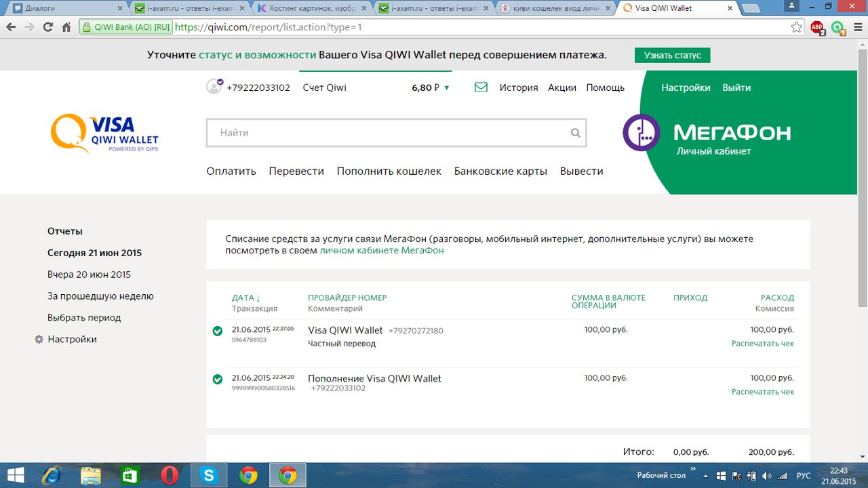Click the network signal tray icon
Screen dimensions: 868x488
[782, 476]
